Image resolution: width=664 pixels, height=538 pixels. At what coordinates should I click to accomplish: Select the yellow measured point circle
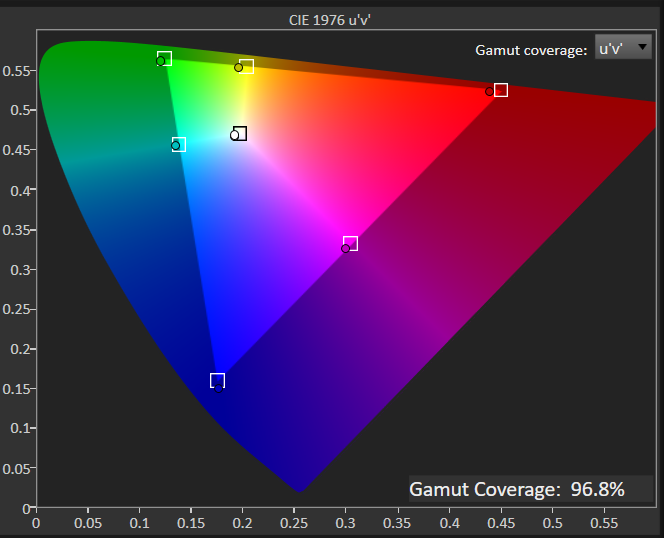pos(238,68)
